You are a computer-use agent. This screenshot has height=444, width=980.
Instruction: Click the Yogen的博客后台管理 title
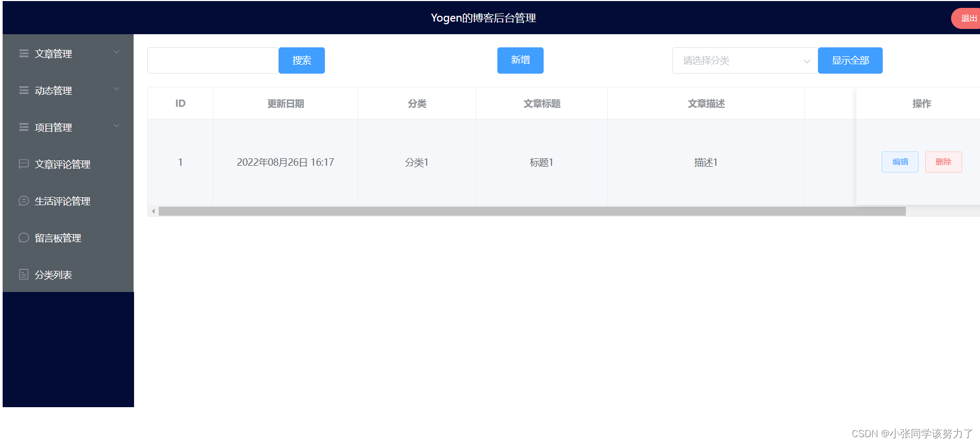(x=483, y=18)
